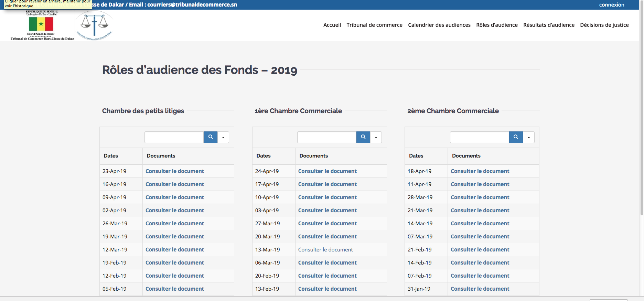The height and width of the screenshot is (301, 644).
Task: View document dated 18-Apr-19 in 2ème Chambre
Action: (480, 171)
